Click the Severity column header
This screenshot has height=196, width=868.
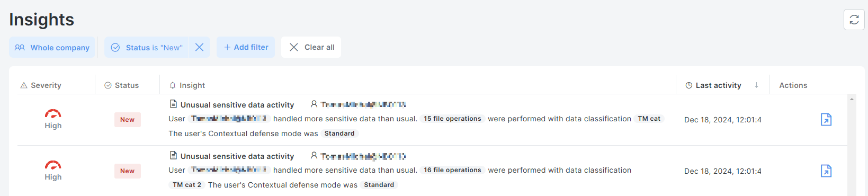click(41, 85)
